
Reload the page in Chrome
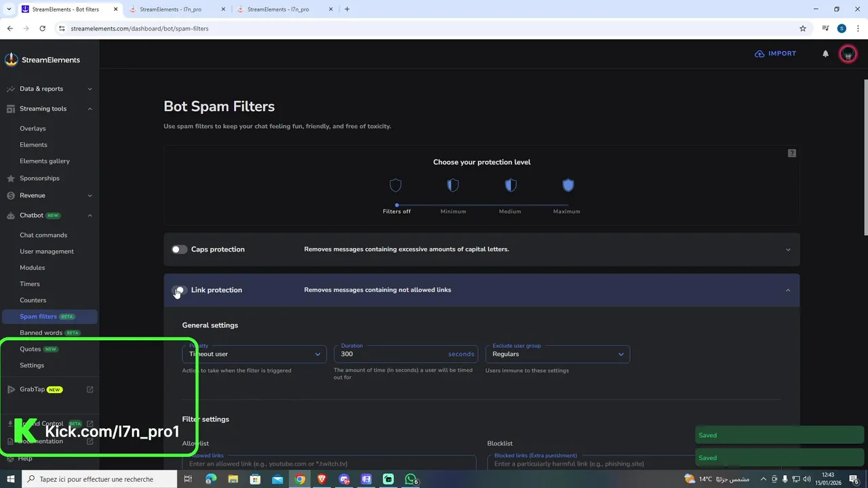[x=42, y=28]
